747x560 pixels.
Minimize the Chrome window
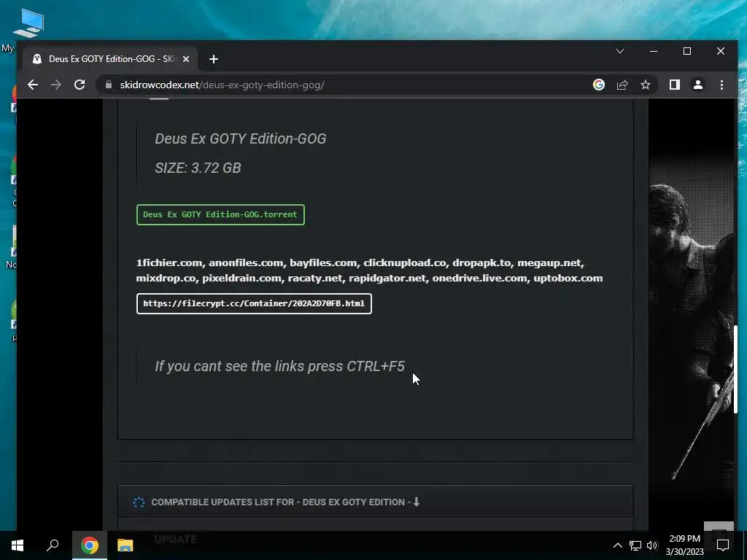(x=654, y=51)
